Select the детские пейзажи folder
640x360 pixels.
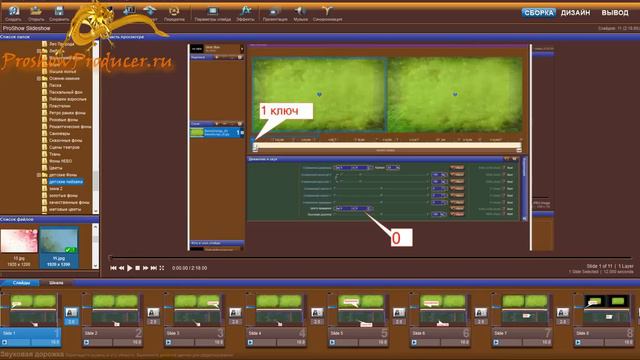(65, 182)
